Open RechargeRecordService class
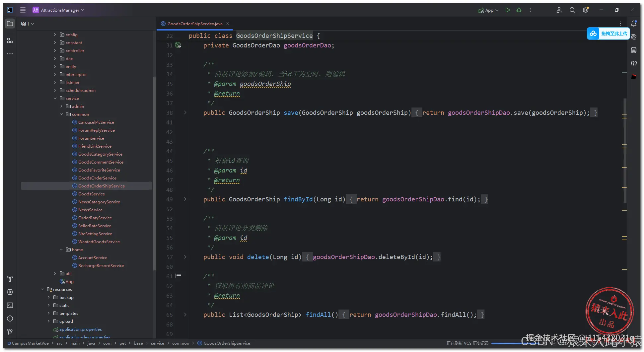The height and width of the screenshot is (352, 644). point(101,265)
